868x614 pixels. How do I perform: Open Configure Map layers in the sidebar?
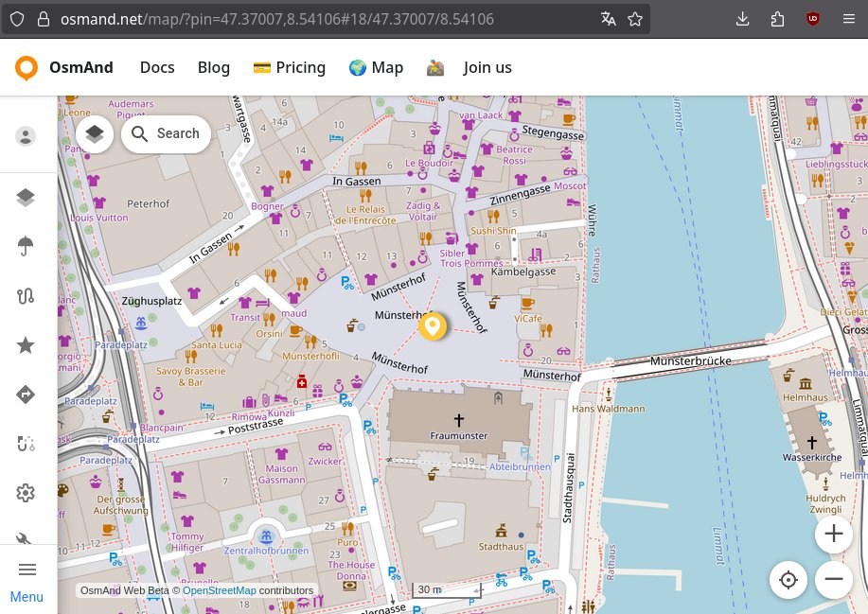pyautogui.click(x=26, y=197)
